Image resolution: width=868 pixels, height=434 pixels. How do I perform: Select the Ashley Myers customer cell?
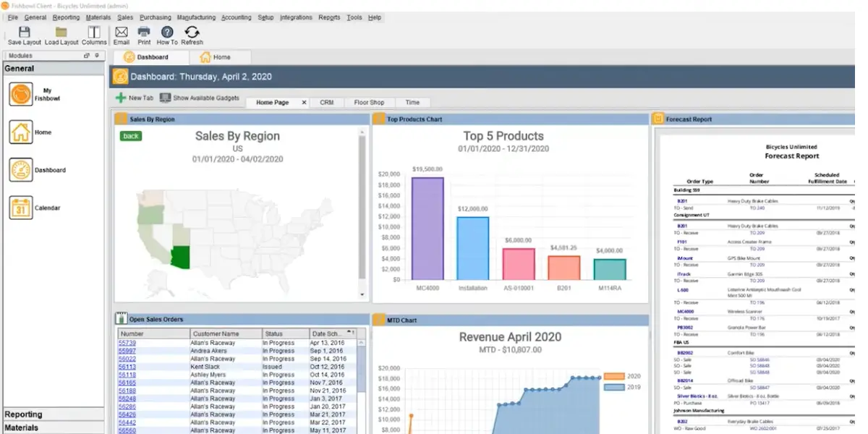pos(225,375)
